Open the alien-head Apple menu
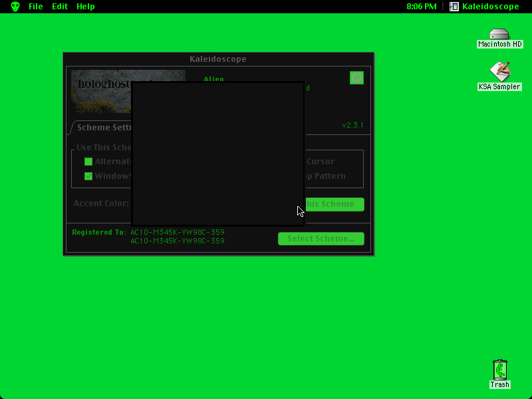The width and height of the screenshot is (532, 399). (15, 7)
